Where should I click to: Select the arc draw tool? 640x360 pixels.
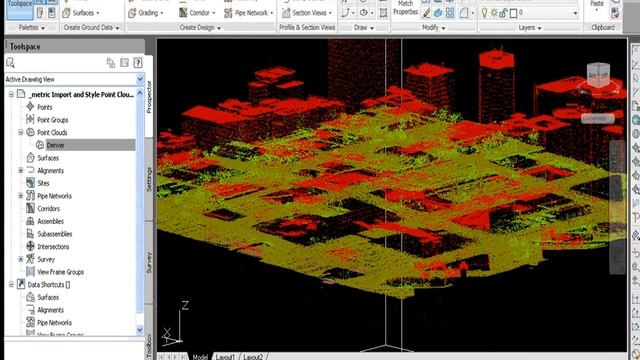point(345,13)
